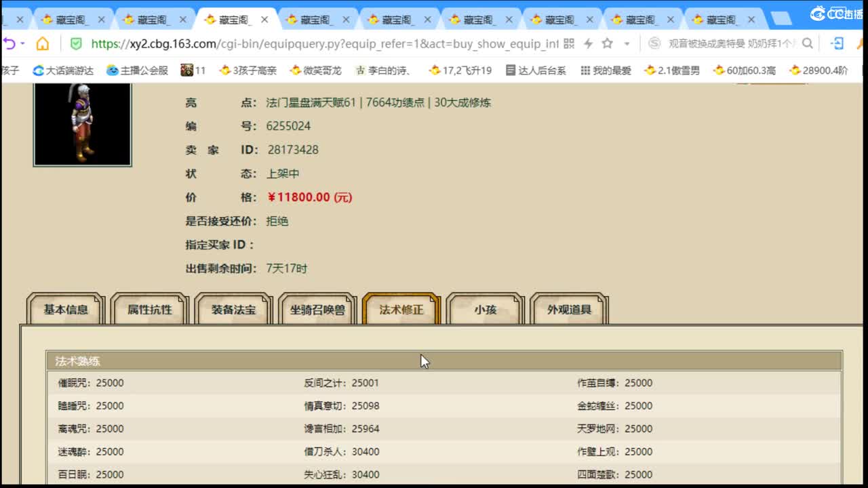The height and width of the screenshot is (488, 868).
Task: Click the character portrait thumbnail
Action: [82, 124]
